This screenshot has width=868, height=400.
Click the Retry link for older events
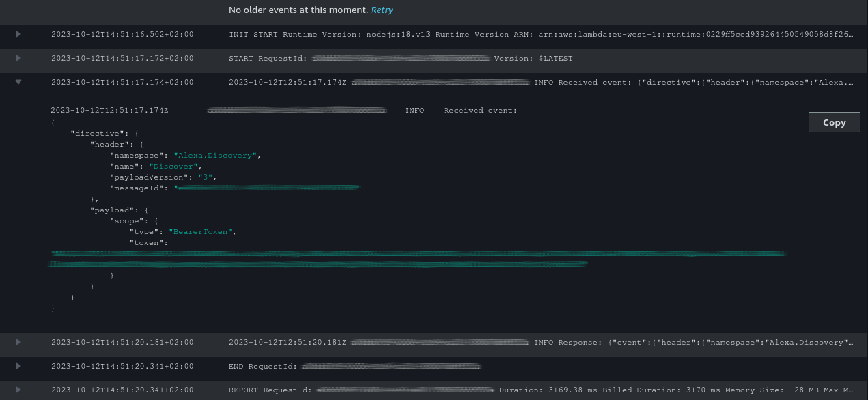(x=382, y=10)
